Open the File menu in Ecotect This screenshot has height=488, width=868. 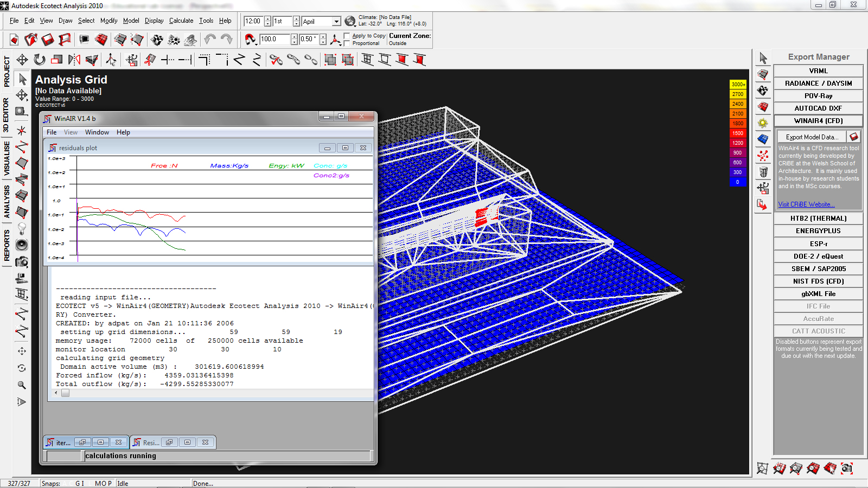pyautogui.click(x=14, y=21)
